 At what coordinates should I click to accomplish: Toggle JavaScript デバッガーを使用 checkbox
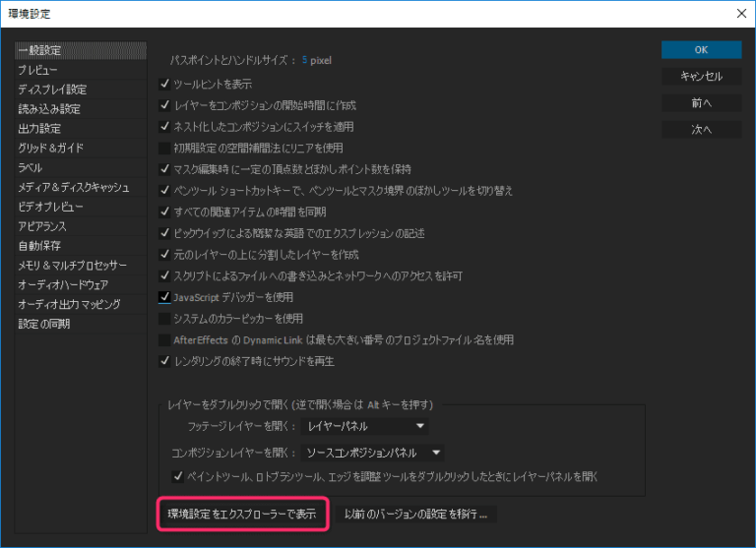pyautogui.click(x=164, y=297)
